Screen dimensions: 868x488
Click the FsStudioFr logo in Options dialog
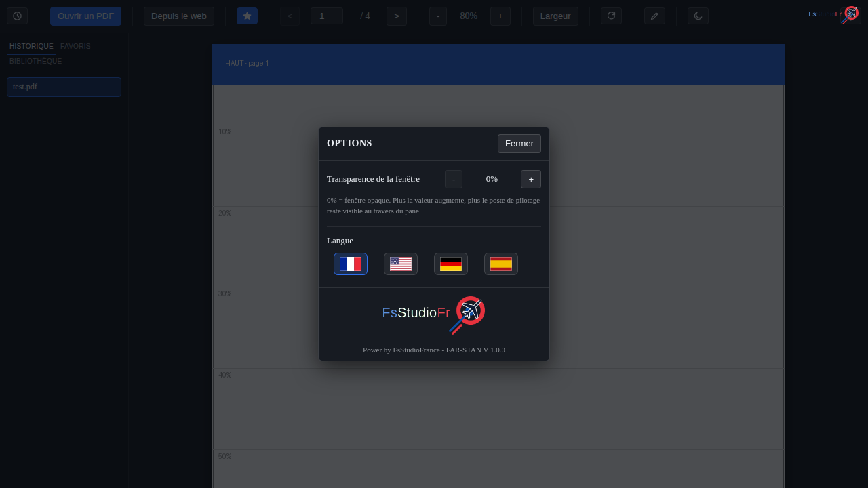click(433, 314)
